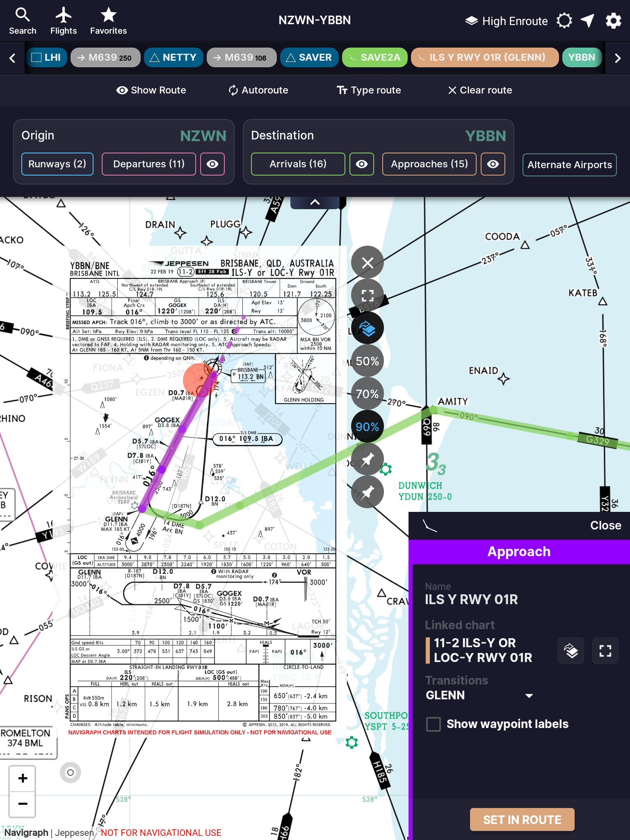Open the High Enroute map layer selector

coord(507,21)
